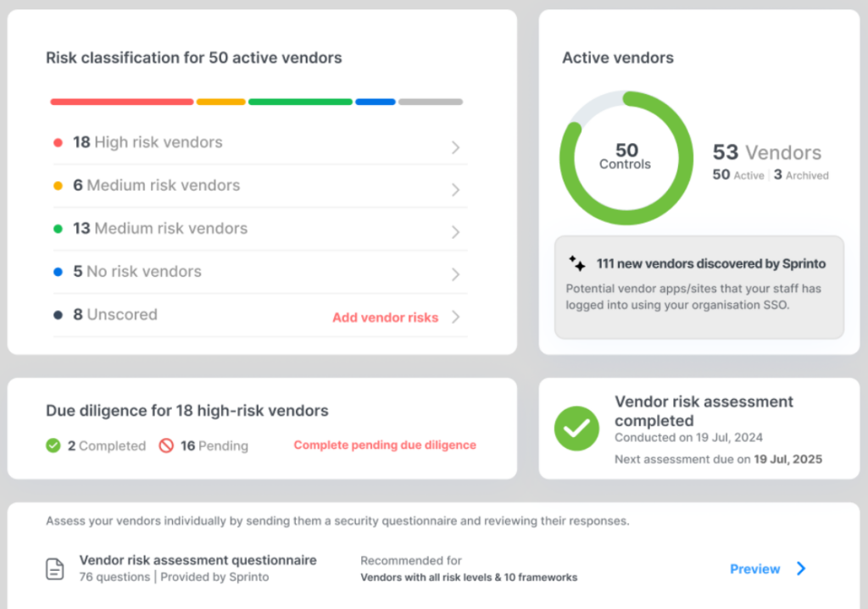This screenshot has height=609, width=868.
Task: Click the 50 Controls donut chart
Action: coord(626,158)
